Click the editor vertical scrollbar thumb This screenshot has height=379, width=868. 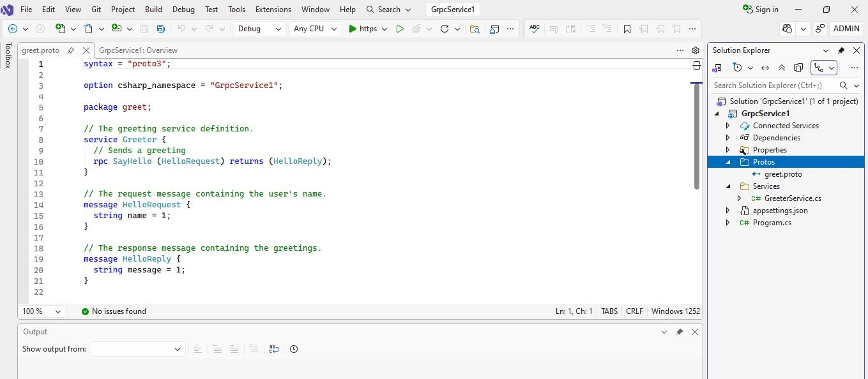[x=697, y=137]
